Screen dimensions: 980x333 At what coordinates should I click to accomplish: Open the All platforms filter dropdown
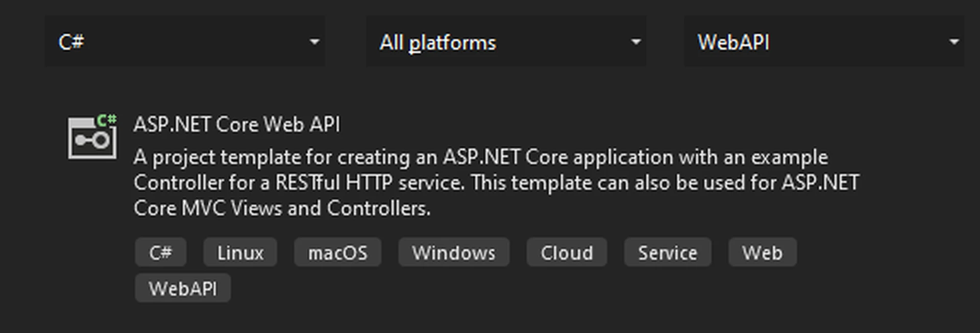505,42
